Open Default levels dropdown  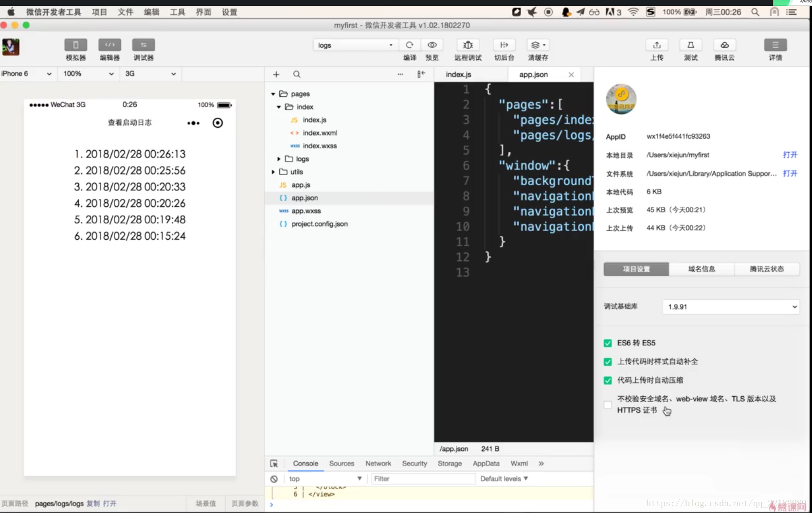504,479
